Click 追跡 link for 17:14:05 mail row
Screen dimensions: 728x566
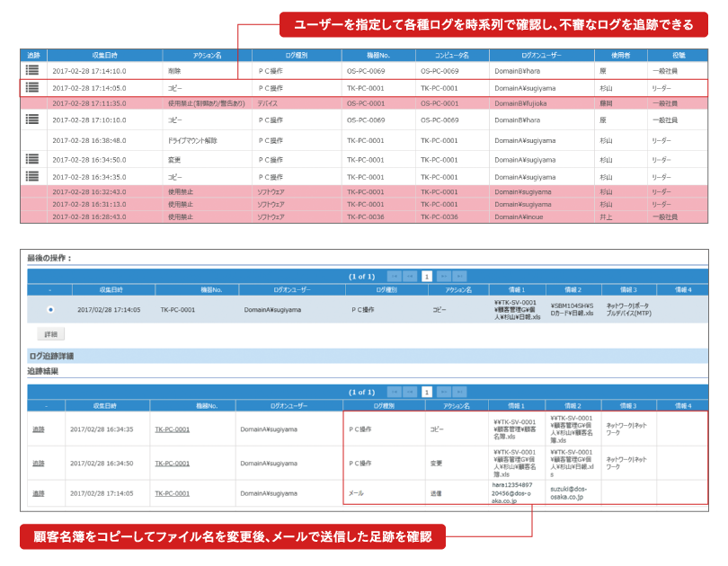point(39,493)
